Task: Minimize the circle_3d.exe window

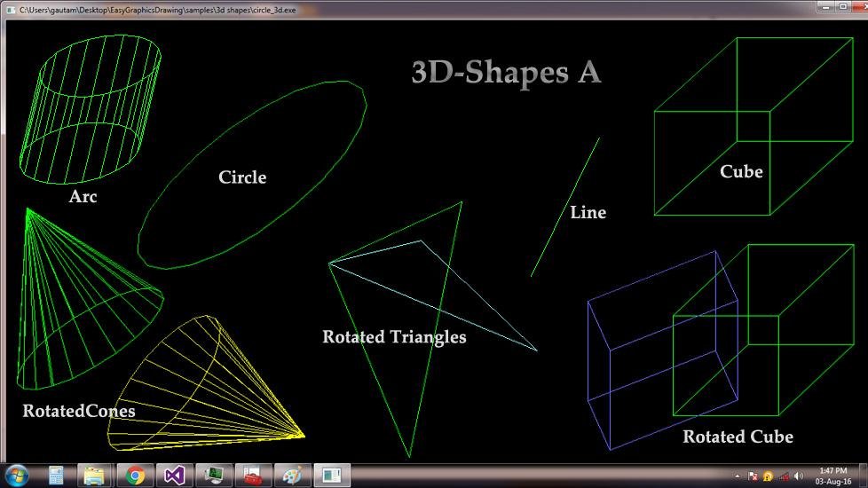Action: tap(825, 7)
